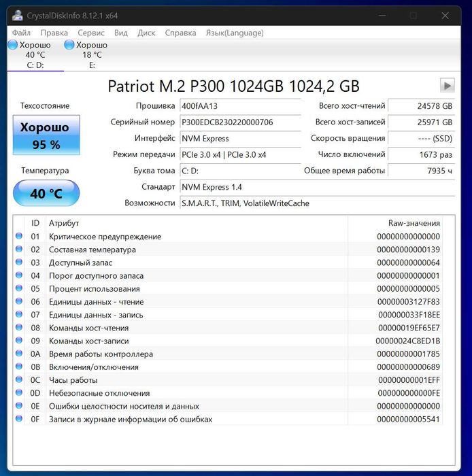This screenshot has height=476, width=472.
Task: Click blue status dot of attribute 05
Action: pyautogui.click(x=19, y=288)
